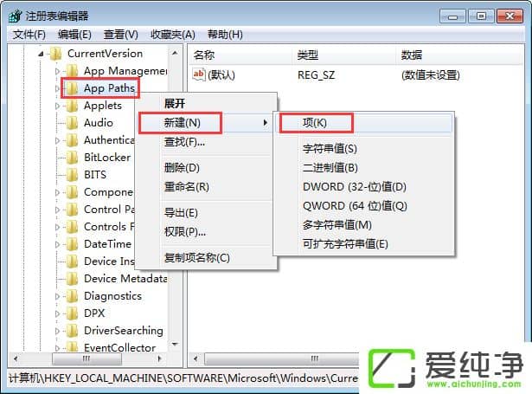Click the Applets folder icon
This screenshot has width=532, height=394.
[72, 106]
